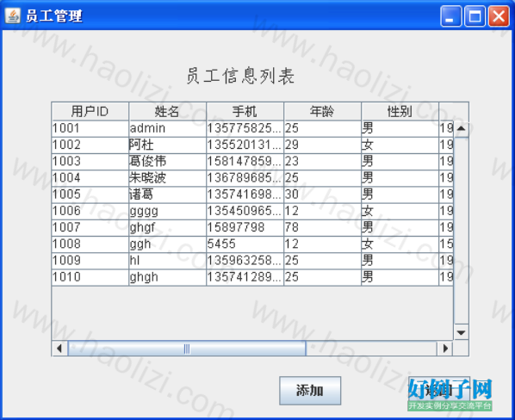Maximize the 员工管理 window
The height and width of the screenshot is (420, 515).
pyautogui.click(x=475, y=15)
